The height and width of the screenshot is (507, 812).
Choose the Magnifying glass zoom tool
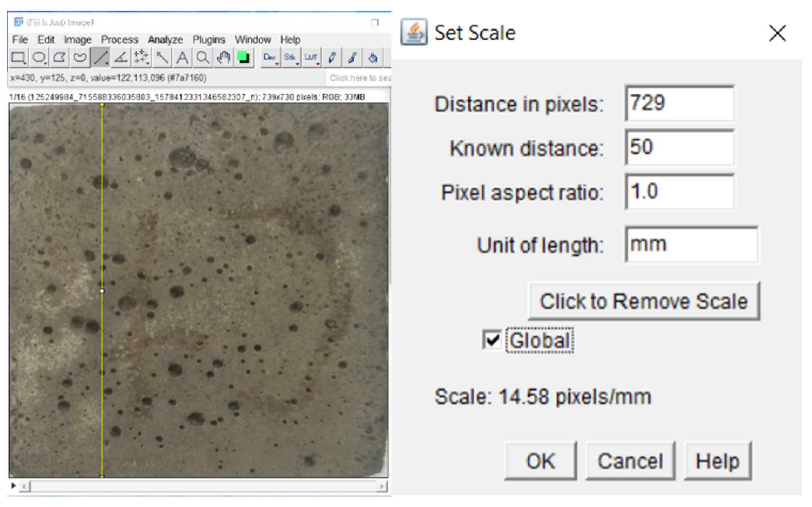[x=203, y=58]
